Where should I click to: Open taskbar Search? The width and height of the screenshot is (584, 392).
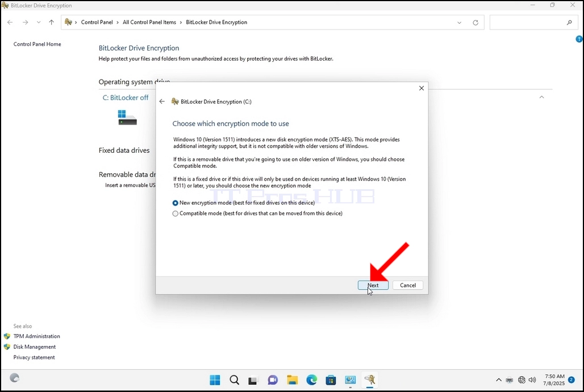(x=234, y=380)
